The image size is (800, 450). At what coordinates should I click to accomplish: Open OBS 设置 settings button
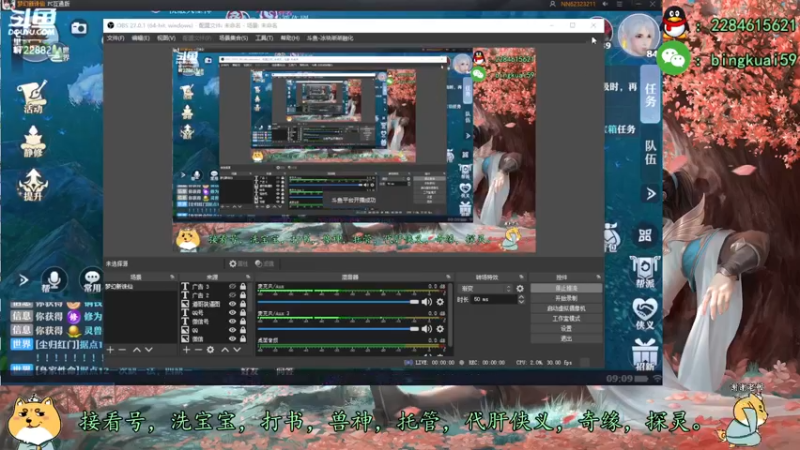click(566, 329)
